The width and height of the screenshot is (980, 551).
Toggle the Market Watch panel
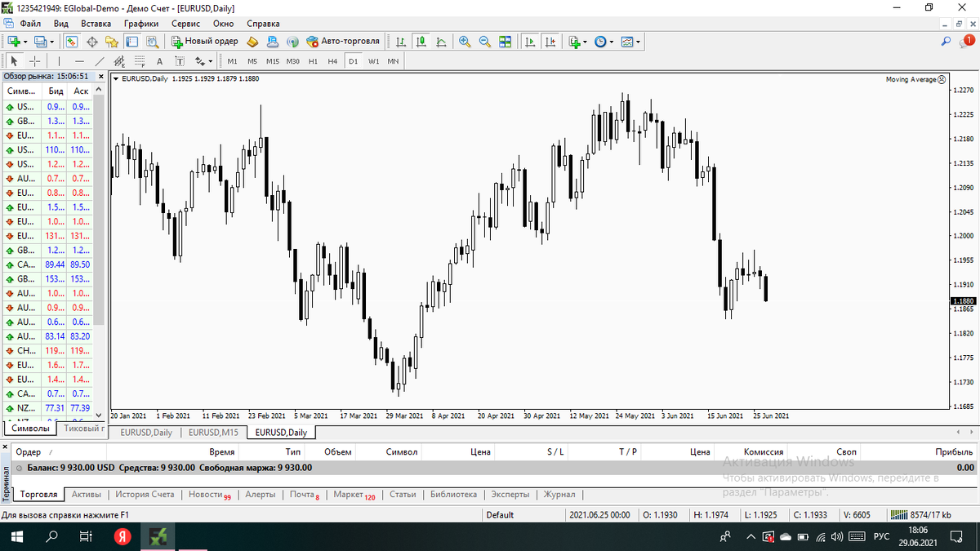pos(72,41)
